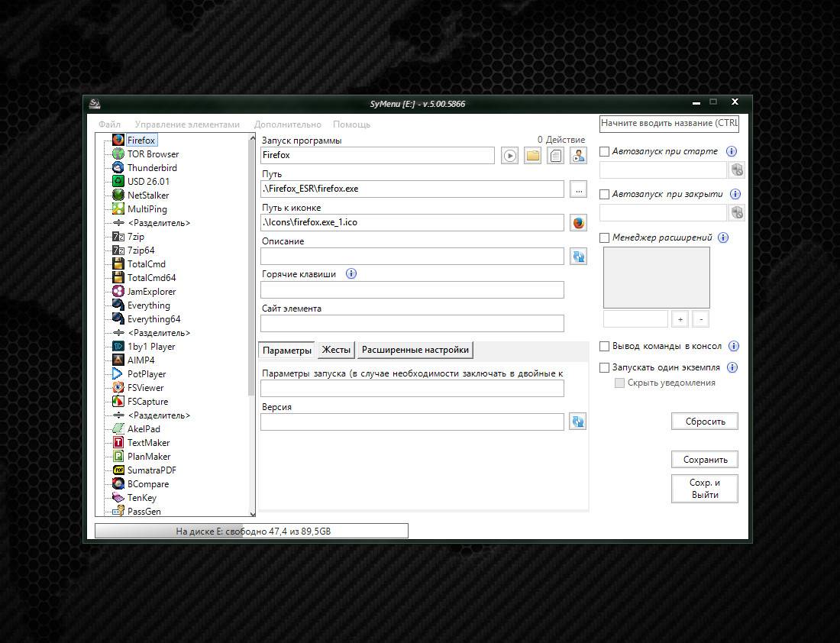The height and width of the screenshot is (643, 840).
Task: Open the folder icon in launch row
Action: click(532, 156)
